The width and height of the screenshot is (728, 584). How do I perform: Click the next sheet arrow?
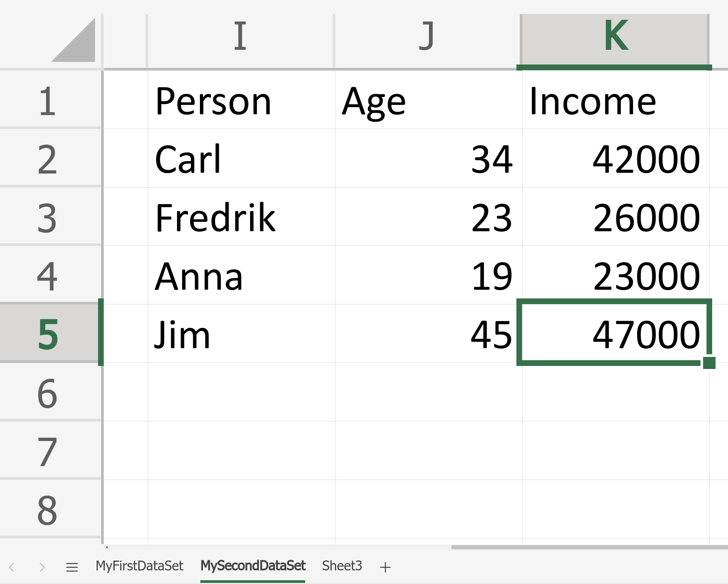42,567
